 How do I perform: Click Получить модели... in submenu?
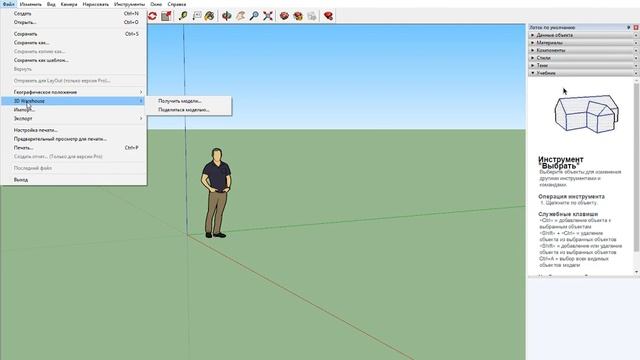[x=189, y=101]
